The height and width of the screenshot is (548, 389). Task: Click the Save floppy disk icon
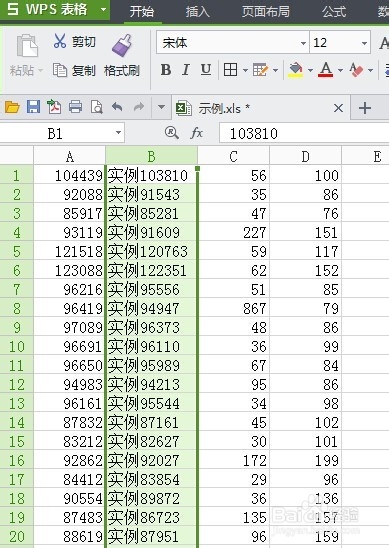tap(33, 107)
